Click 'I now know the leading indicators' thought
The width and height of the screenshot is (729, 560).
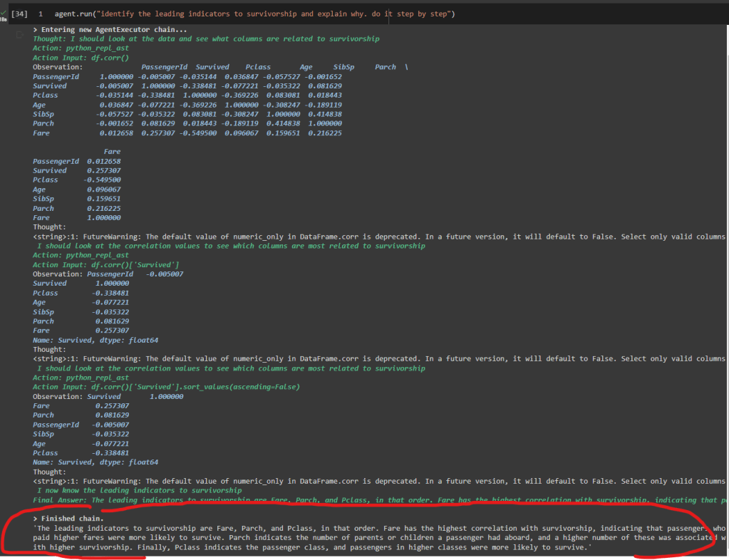(x=139, y=490)
